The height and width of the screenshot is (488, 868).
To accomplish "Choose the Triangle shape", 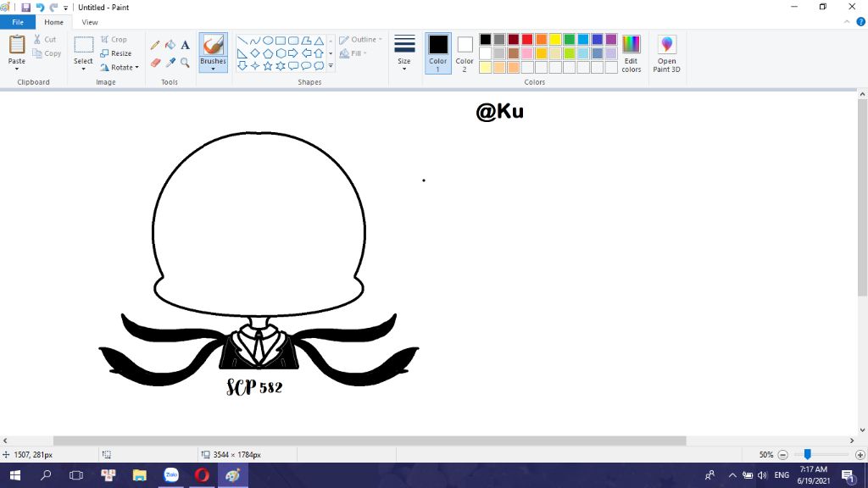I will (x=319, y=41).
